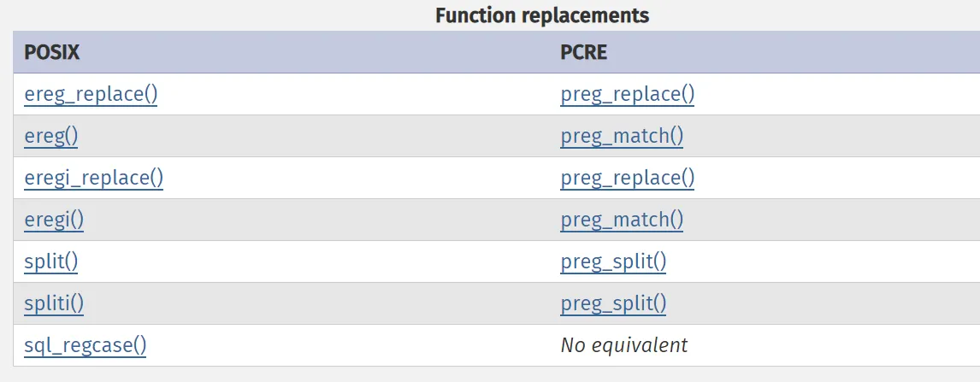
Task: Follow the eregi() link
Action: pyautogui.click(x=54, y=220)
